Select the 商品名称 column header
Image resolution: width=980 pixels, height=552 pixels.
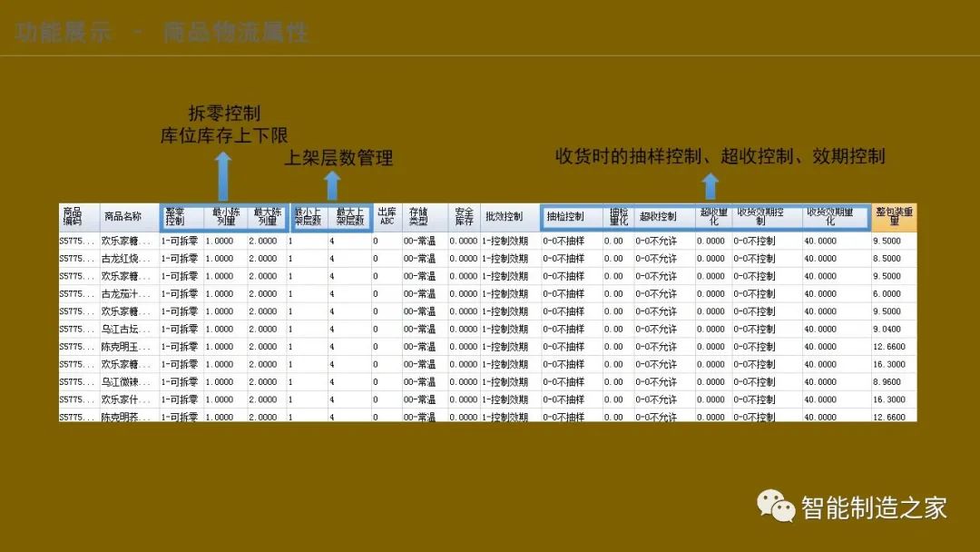(x=127, y=214)
